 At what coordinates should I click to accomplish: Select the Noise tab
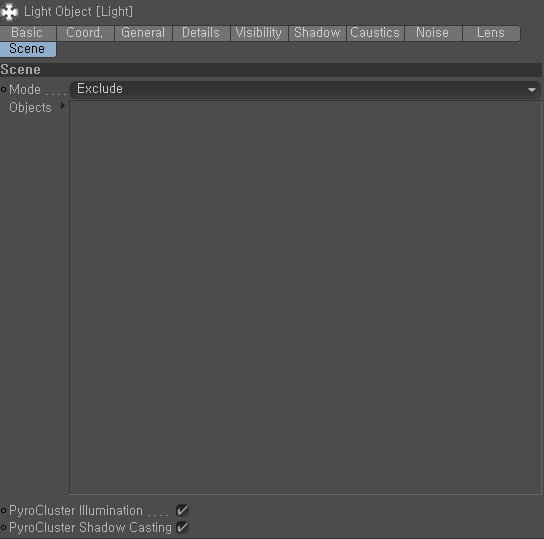[433, 33]
